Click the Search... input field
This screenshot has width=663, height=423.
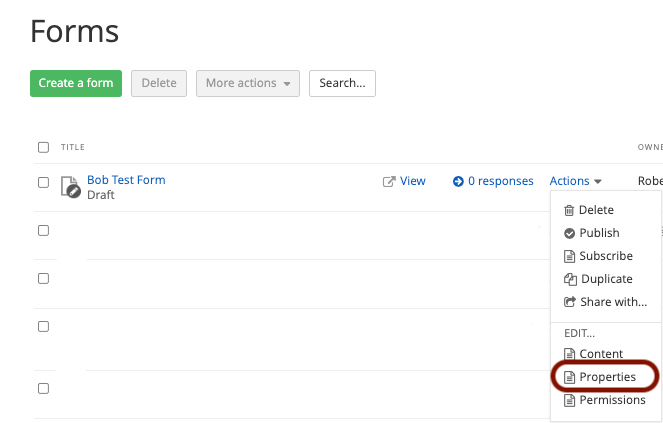pos(342,83)
